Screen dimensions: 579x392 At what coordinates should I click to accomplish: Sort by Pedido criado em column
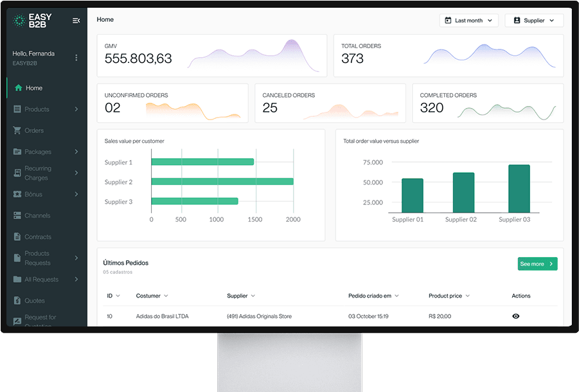[373, 296]
